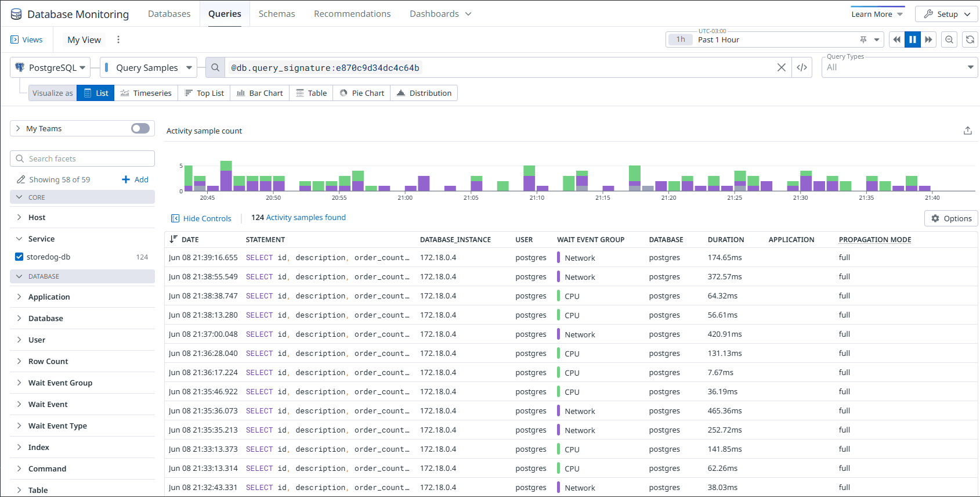The width and height of the screenshot is (980, 497).
Task: Open the time range dropdown arrow
Action: 877,39
